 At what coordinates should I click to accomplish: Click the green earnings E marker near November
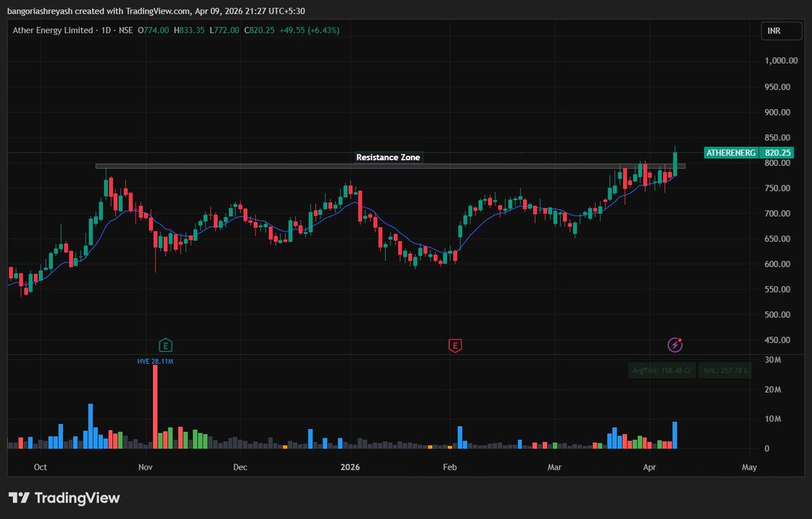pyautogui.click(x=166, y=346)
